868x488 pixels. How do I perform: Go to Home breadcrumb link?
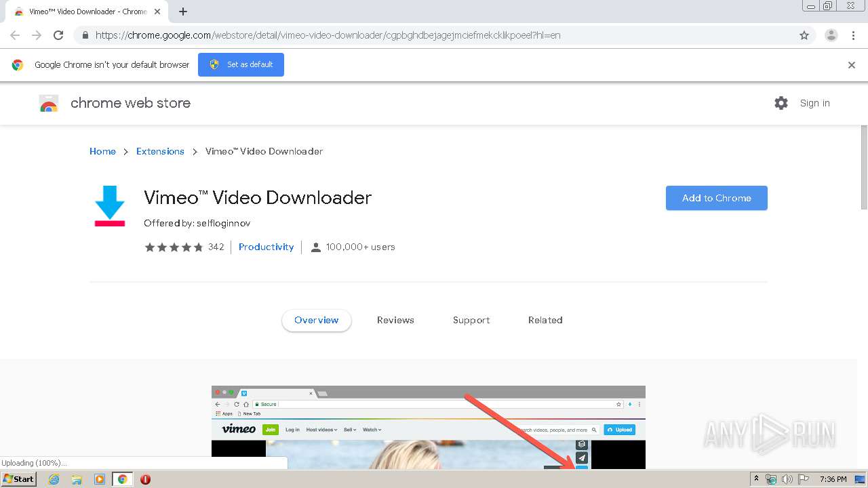coord(102,151)
